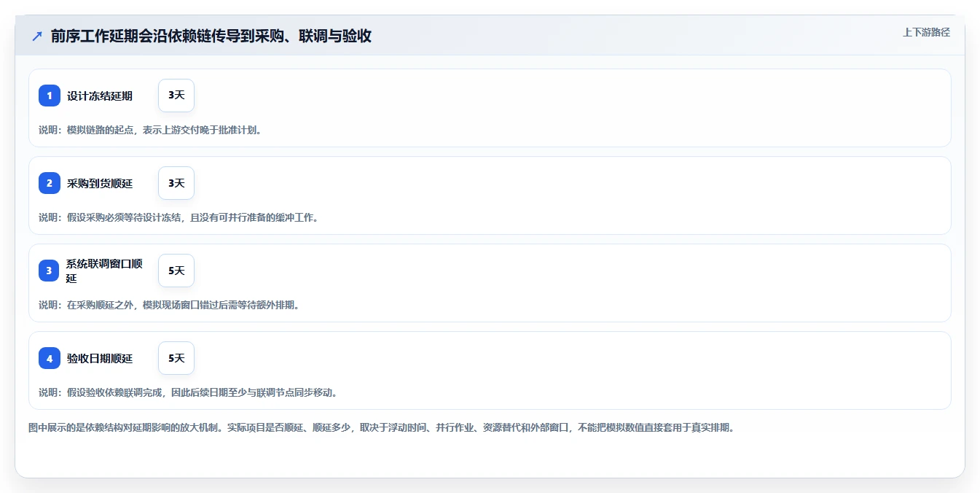Click step badge number 3

tap(50, 271)
